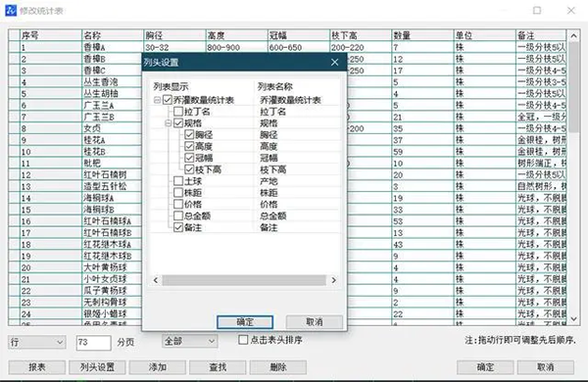Viewport: 588px width, 382px height.
Task: Select the 造型五针松 name cell
Action: tap(113, 187)
